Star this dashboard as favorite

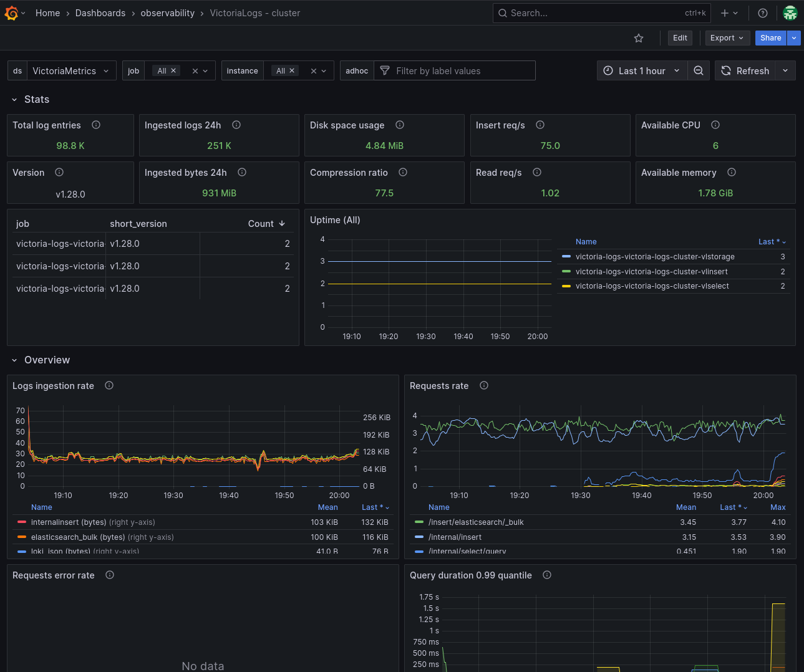click(x=639, y=38)
